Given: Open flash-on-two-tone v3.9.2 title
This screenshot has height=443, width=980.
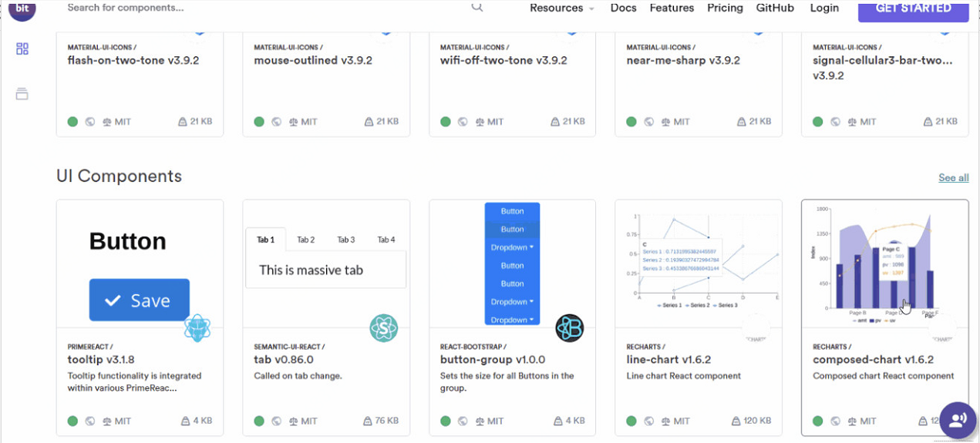Looking at the screenshot, I should point(133,60).
